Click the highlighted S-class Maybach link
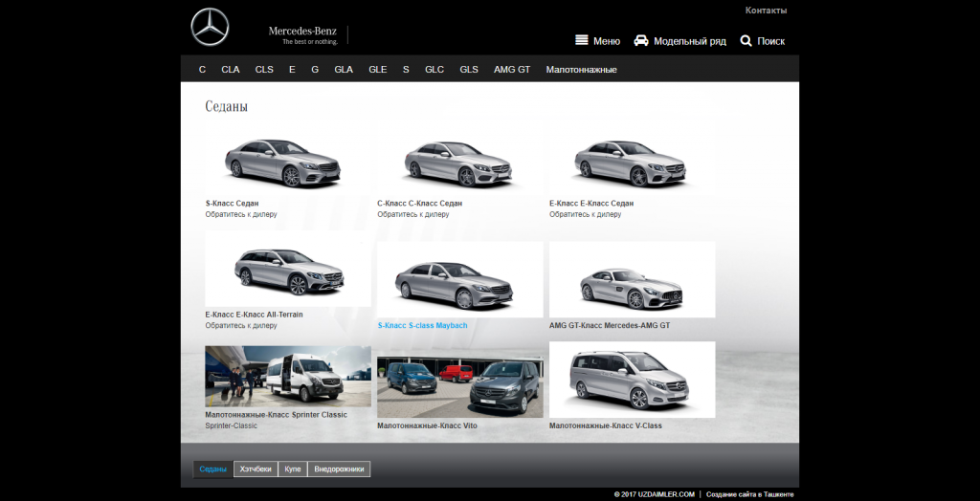 point(422,325)
